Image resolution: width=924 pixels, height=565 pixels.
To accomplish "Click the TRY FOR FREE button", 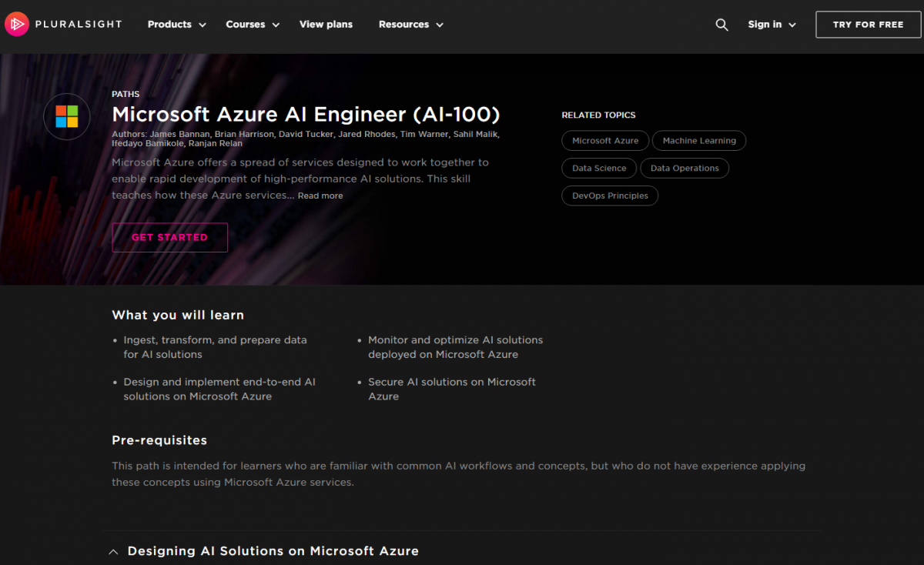I will (x=868, y=24).
